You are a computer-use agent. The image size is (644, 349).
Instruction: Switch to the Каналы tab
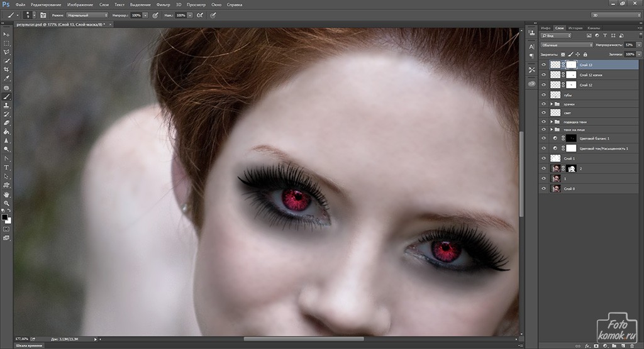(594, 28)
